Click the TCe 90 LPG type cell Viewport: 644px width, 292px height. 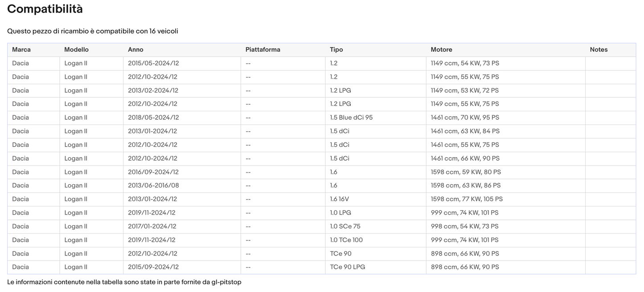tap(347, 267)
